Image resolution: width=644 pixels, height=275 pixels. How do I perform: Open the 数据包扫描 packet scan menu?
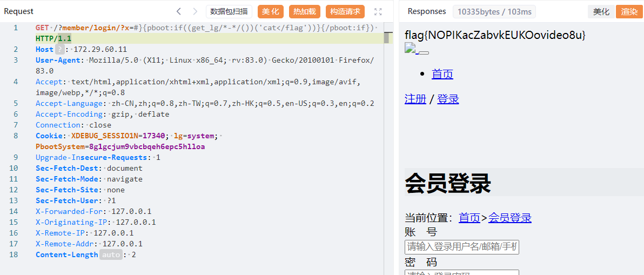[x=229, y=11]
